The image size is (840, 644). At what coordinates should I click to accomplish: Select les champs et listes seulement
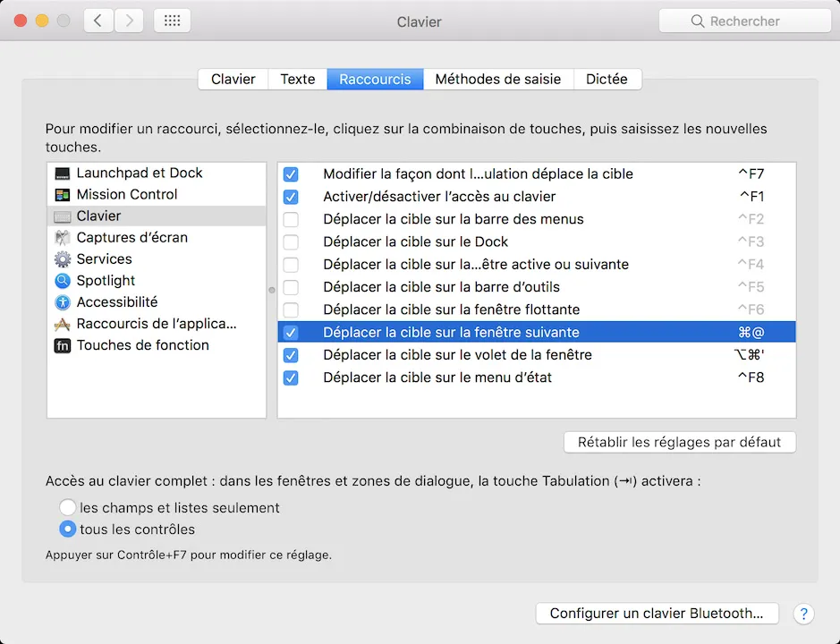67,507
